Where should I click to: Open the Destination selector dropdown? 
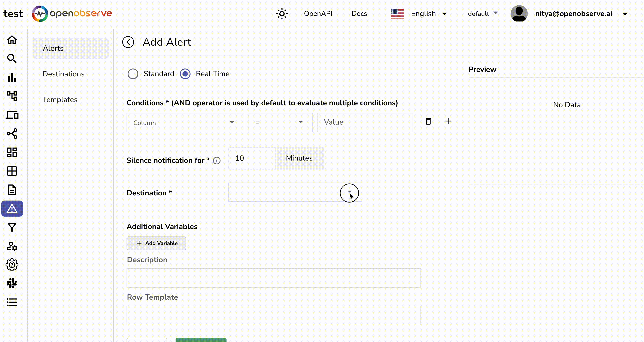(x=349, y=192)
